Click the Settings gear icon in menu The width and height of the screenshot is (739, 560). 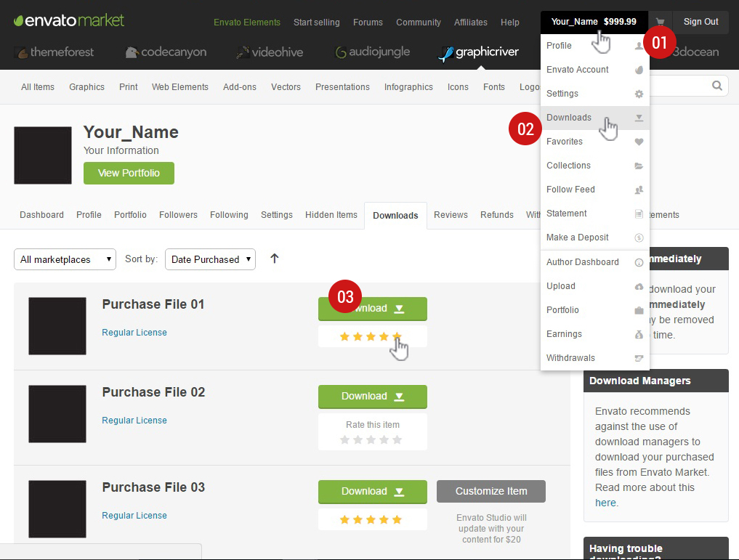pyautogui.click(x=639, y=94)
